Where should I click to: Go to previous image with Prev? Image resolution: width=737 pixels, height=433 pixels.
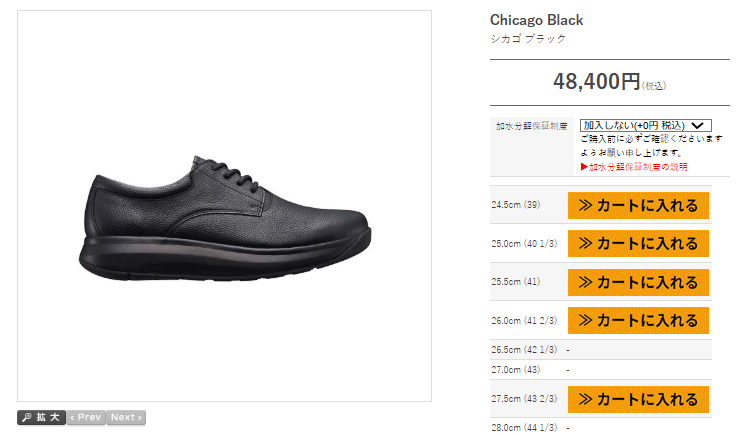click(x=86, y=417)
